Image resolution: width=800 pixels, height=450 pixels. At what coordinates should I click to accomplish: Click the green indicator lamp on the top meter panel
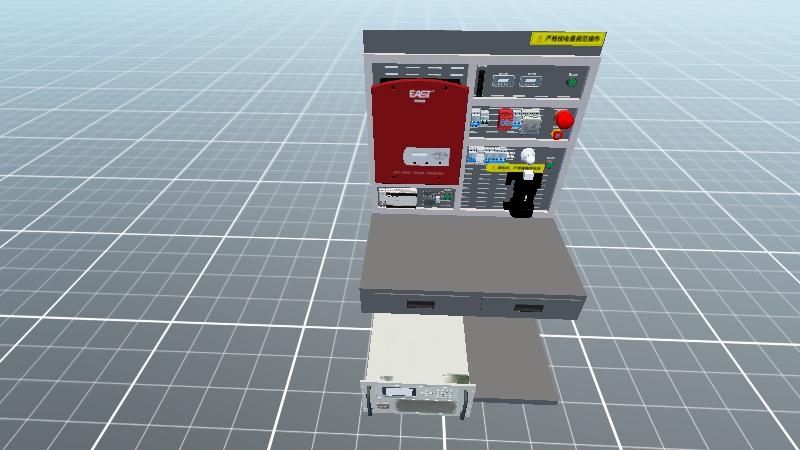tap(572, 81)
